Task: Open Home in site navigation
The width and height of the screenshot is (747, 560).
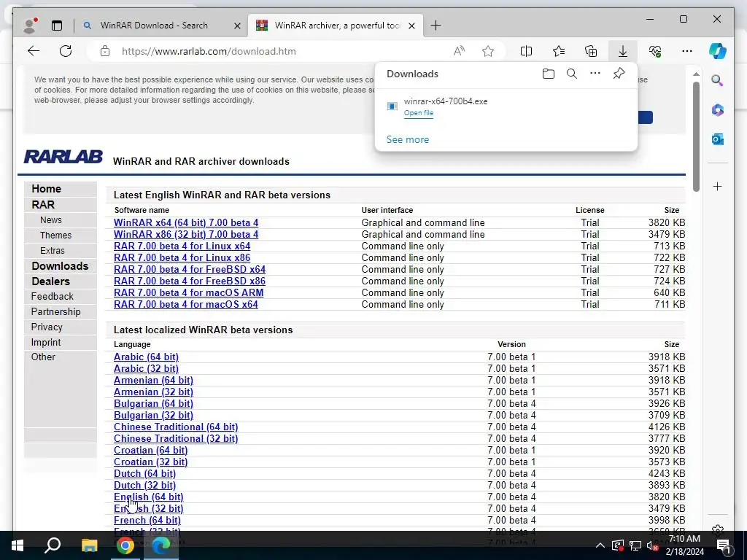Action: coord(46,189)
